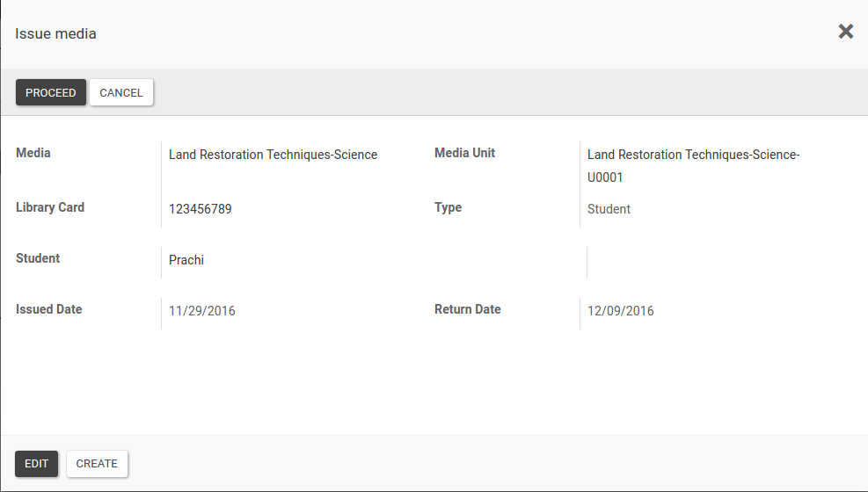Viewport: 868px width, 492px height.
Task: Click the Student field label
Action: (x=38, y=258)
